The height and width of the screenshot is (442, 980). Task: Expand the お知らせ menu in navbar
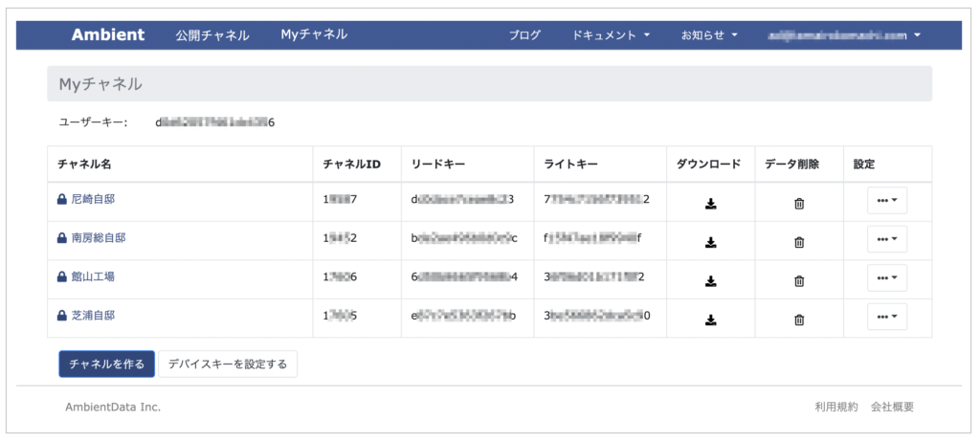[709, 35]
